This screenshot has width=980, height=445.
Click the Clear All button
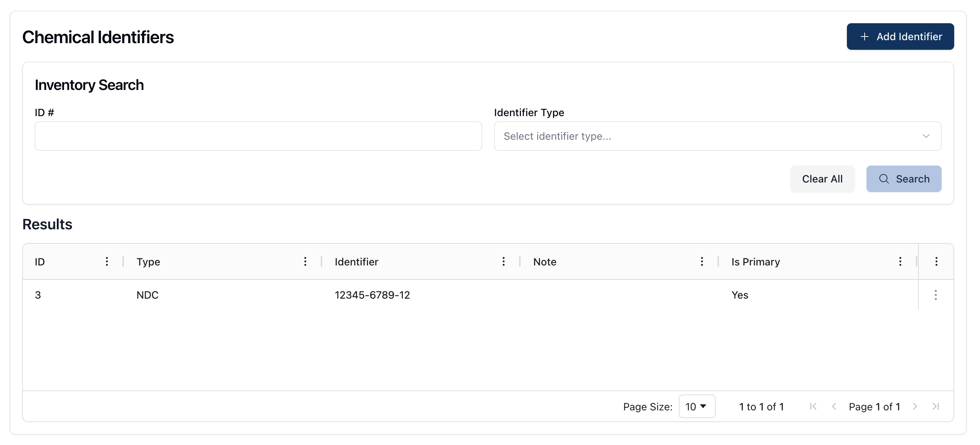tap(822, 179)
